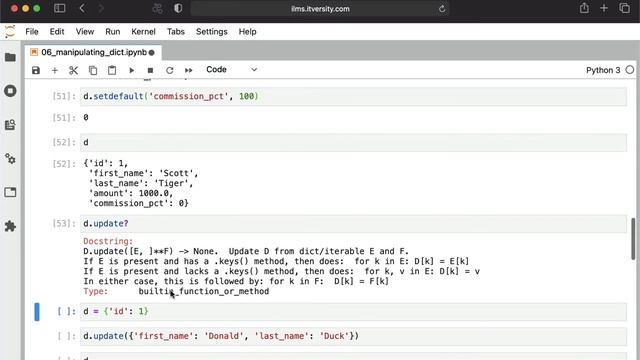The width and height of the screenshot is (640, 360).
Task: Click Safari extension icon left of shield
Action: (x=158, y=8)
